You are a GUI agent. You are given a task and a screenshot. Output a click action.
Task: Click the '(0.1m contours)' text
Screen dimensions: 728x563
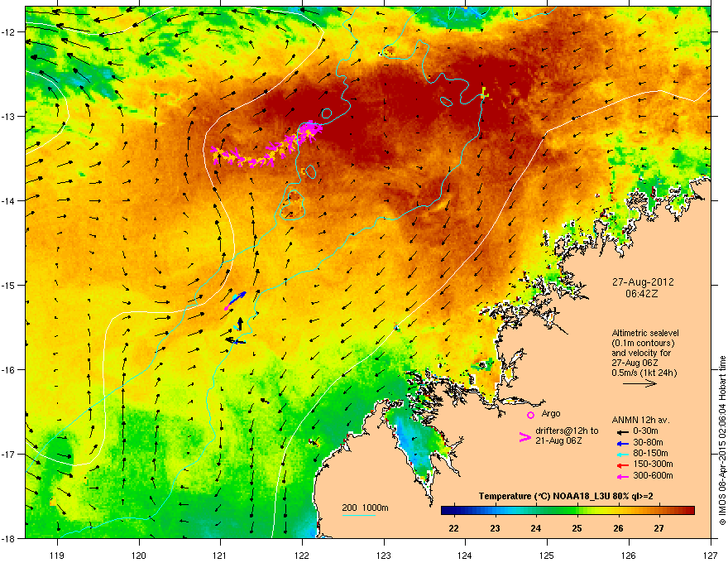pyautogui.click(x=643, y=344)
